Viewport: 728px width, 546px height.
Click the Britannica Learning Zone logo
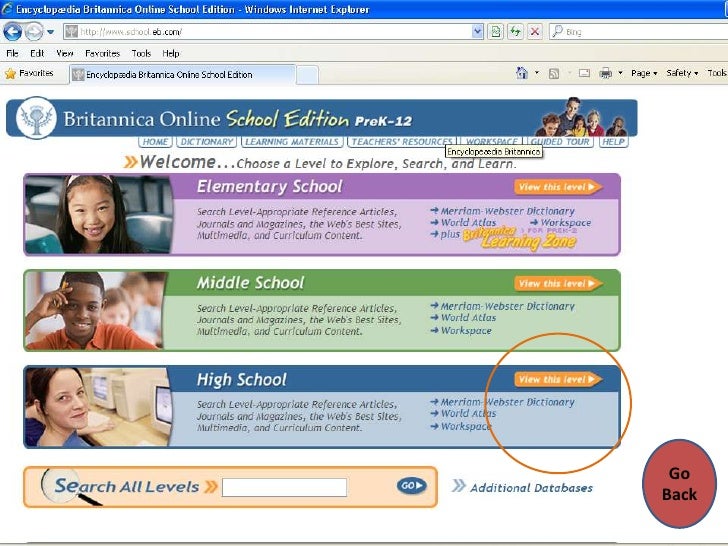tap(520, 239)
